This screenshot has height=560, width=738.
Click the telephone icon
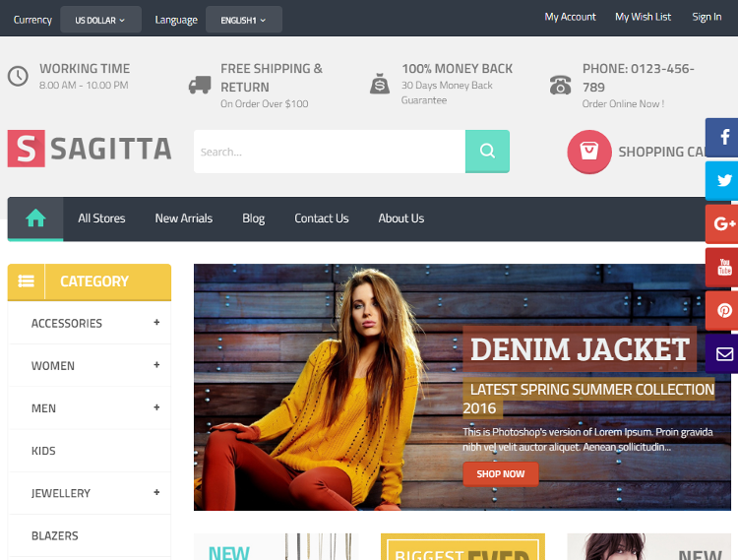pos(560,86)
